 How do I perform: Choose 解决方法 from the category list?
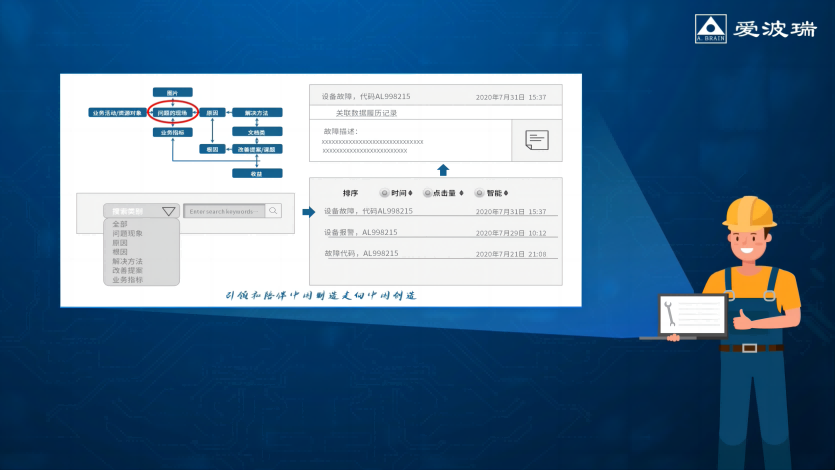(128, 261)
